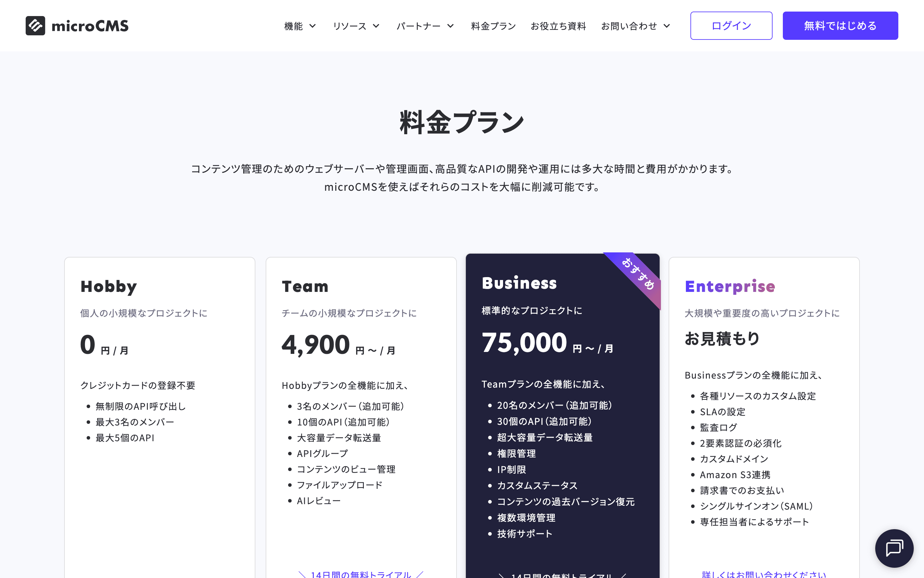Click the 4,900 円 price
This screenshot has height=578, width=924.
[338, 345]
